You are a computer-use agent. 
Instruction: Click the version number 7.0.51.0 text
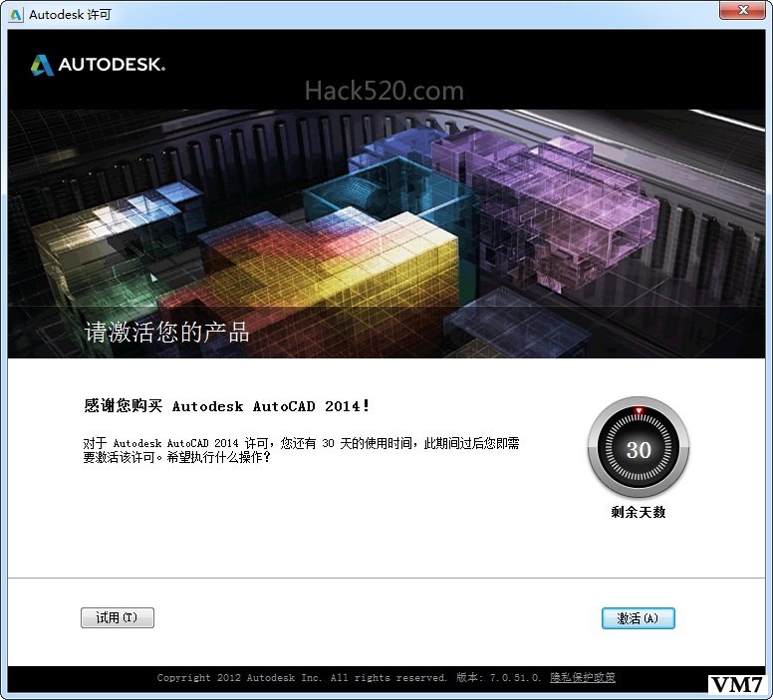point(514,678)
